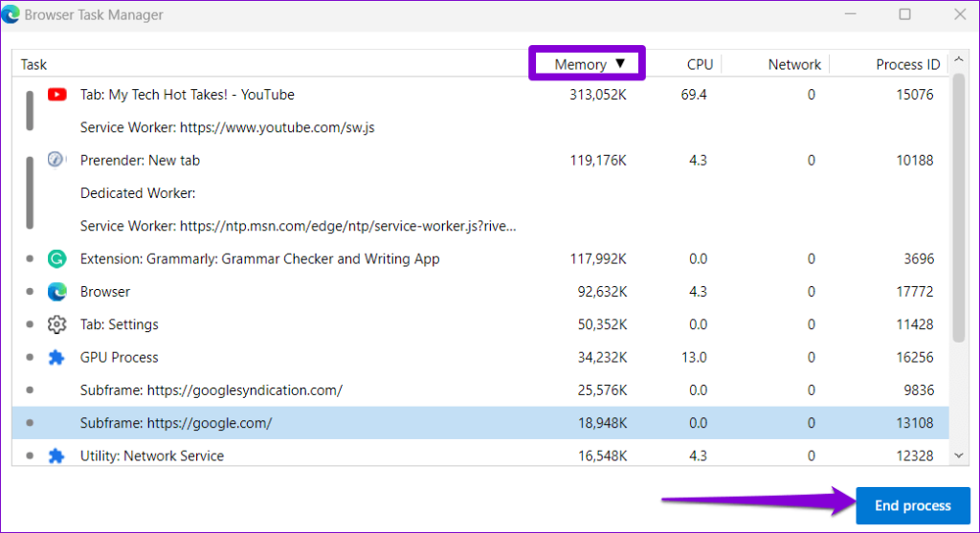Click the 119,176K memory value
The width and height of the screenshot is (980, 533).
[597, 160]
